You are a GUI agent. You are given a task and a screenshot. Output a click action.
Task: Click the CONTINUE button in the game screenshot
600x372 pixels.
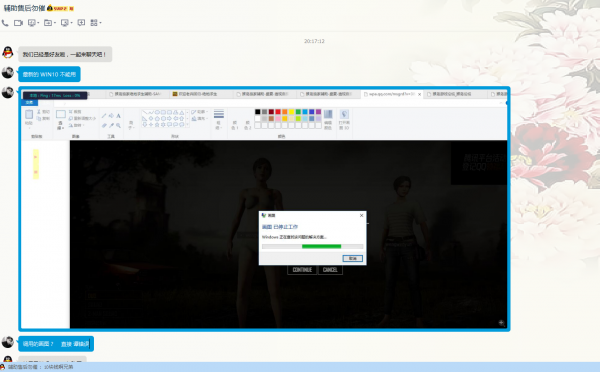pos(302,270)
